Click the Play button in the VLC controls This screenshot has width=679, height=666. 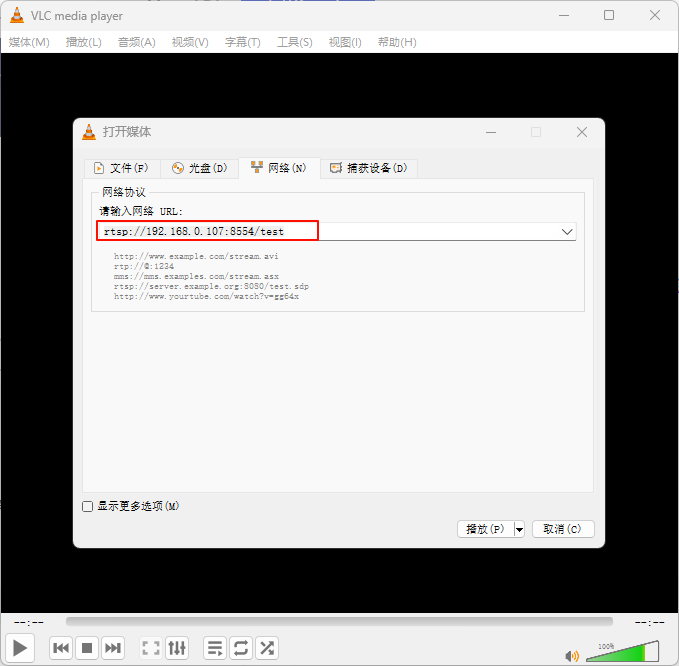(x=20, y=648)
